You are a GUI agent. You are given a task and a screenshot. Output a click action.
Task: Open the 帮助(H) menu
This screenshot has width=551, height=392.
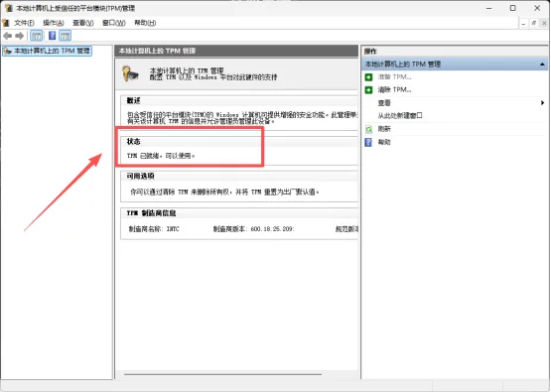(x=145, y=23)
